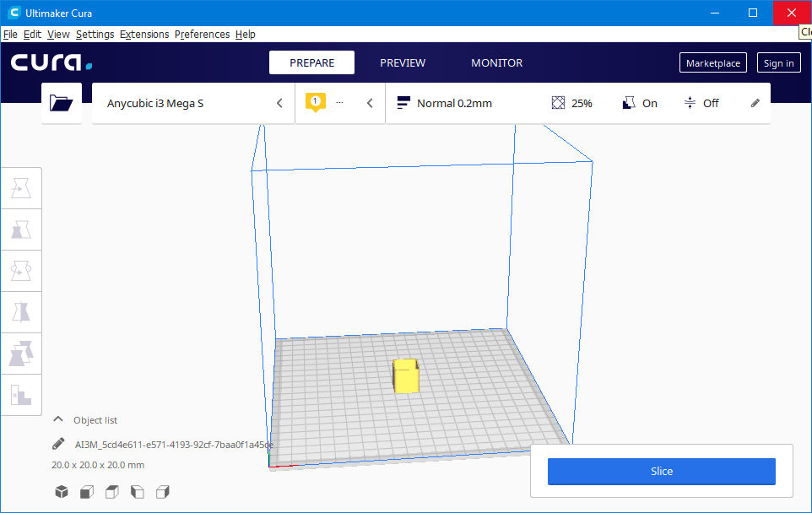The height and width of the screenshot is (513, 812).
Task: Click the support icon showing On
Action: tap(629, 103)
